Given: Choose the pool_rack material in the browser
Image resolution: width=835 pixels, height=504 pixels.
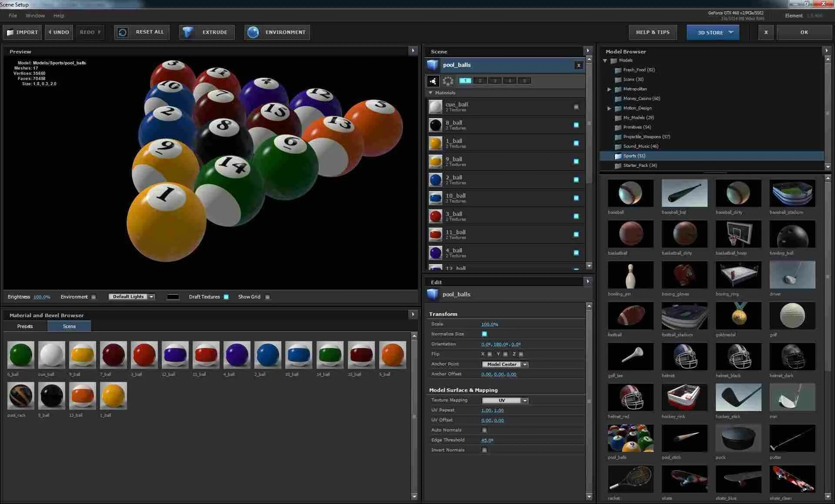Looking at the screenshot, I should pos(20,395).
